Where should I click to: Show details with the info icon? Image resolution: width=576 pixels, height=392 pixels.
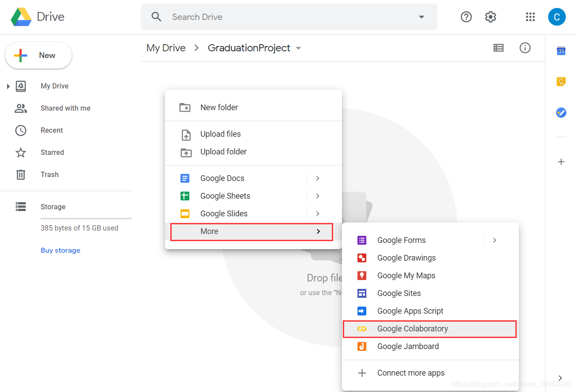(525, 48)
